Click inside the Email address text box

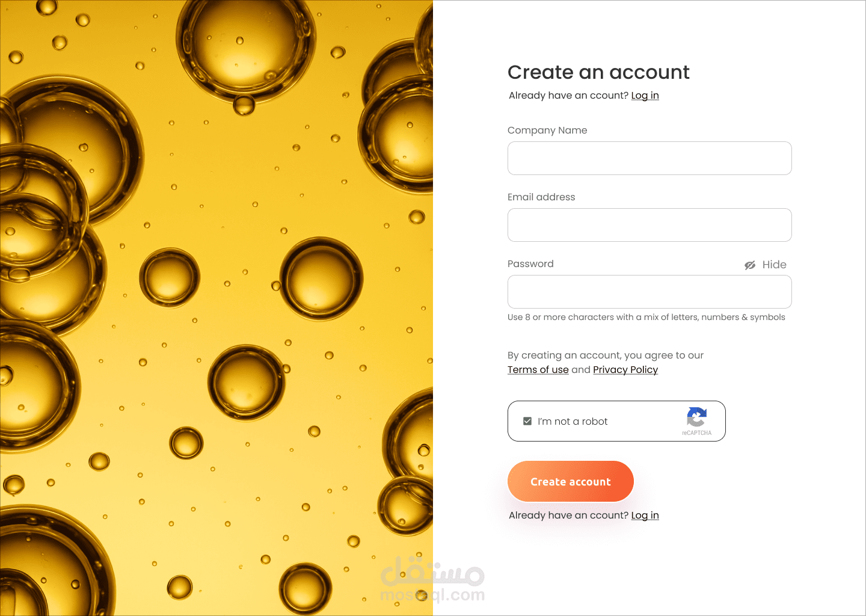[649, 225]
